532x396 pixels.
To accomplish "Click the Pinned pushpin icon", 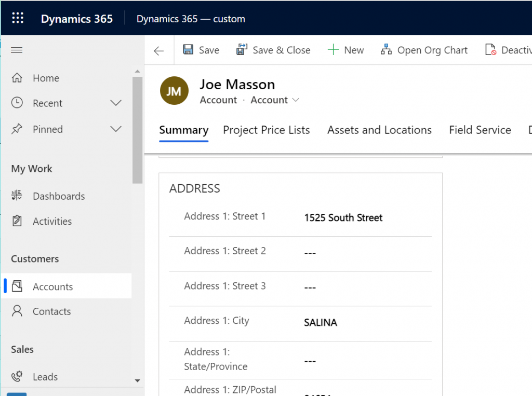I will pos(17,129).
